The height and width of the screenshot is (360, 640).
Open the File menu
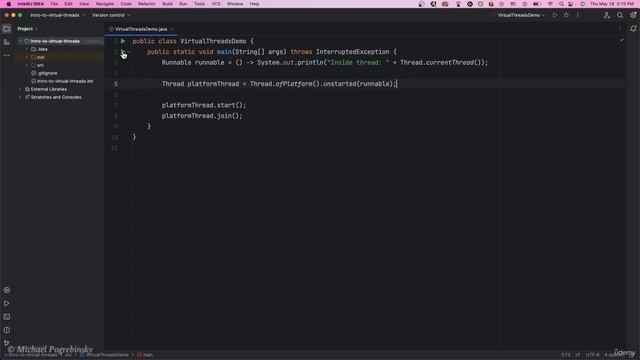point(54,4)
